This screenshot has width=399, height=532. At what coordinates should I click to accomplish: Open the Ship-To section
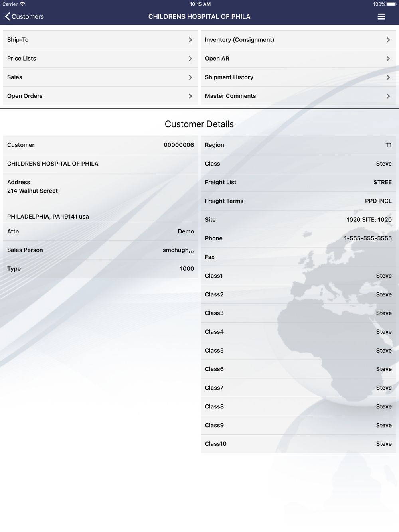tap(101, 40)
